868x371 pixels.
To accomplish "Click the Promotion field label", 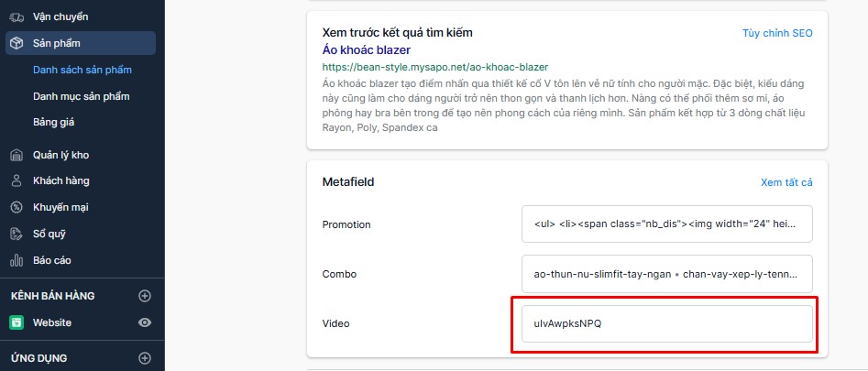I will click(x=346, y=224).
